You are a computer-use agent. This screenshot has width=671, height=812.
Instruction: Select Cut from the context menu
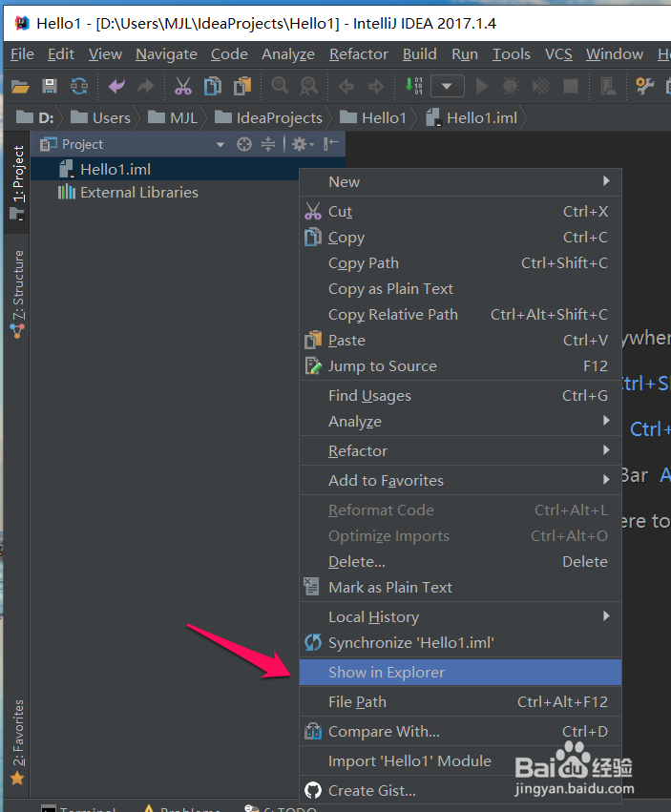[x=460, y=211]
